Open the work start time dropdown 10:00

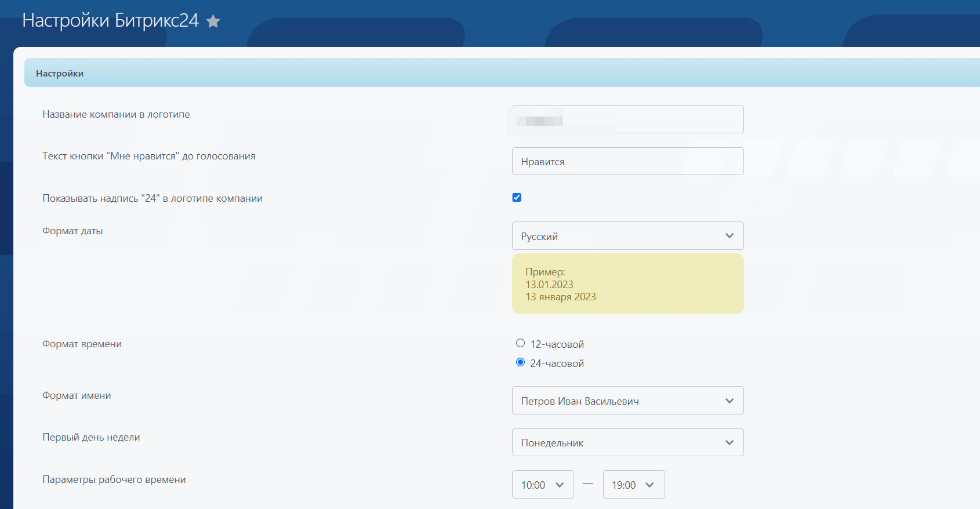[x=543, y=485]
